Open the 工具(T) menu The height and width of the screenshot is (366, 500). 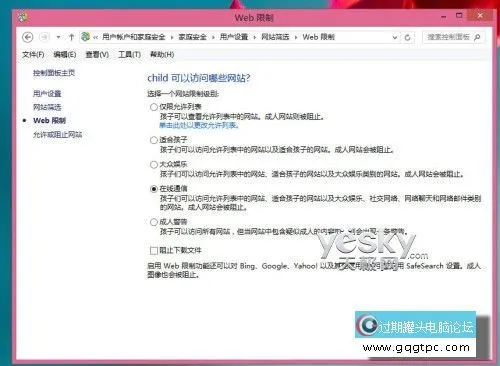[x=129, y=54]
